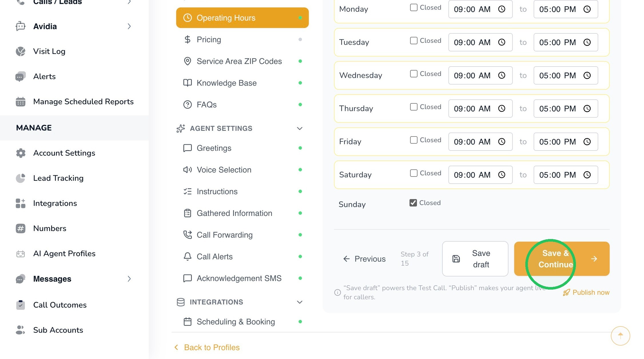Go to the Instructions step
This screenshot has height=359, width=644.
[242, 191]
